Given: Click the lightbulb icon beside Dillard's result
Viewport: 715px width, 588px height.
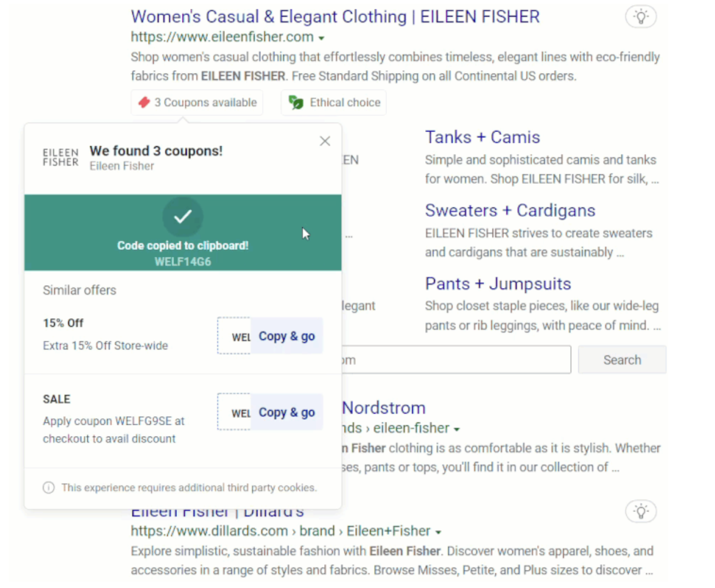Looking at the screenshot, I should pos(641,511).
